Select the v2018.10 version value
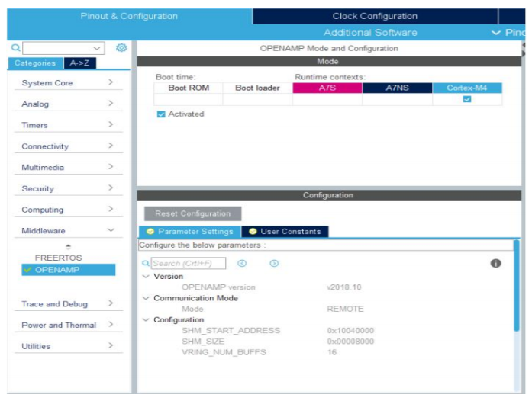 coord(344,287)
